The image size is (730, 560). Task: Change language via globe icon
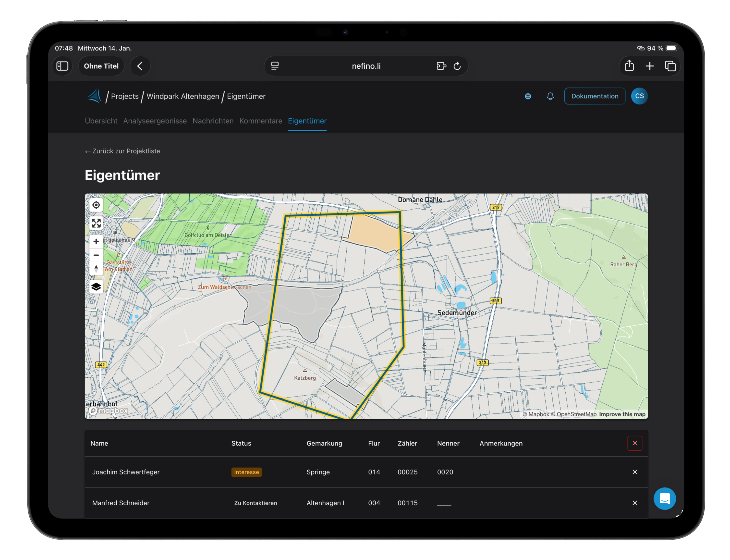[528, 96]
